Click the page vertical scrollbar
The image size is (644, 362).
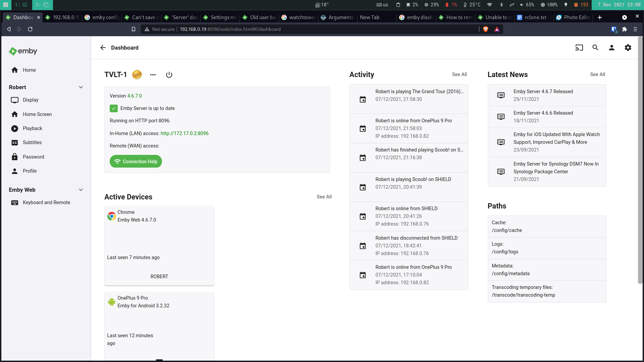640,161
